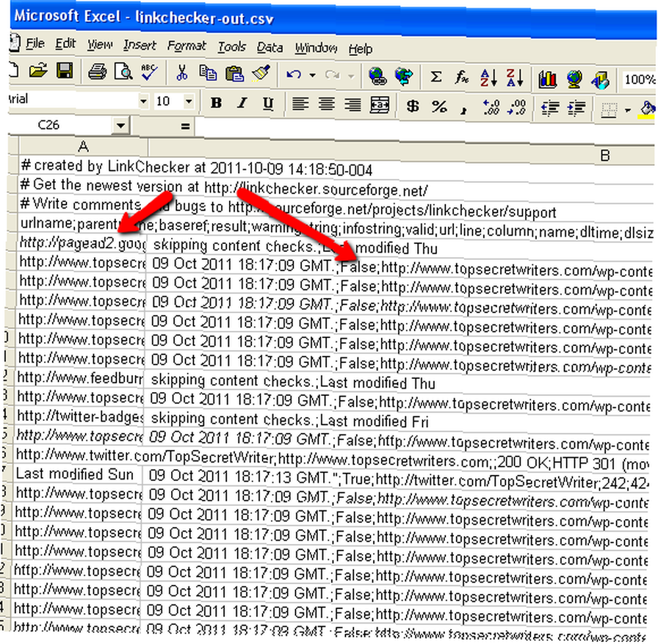The height and width of the screenshot is (644, 658).
Task: Sort ascending A to Z
Action: pyautogui.click(x=488, y=78)
